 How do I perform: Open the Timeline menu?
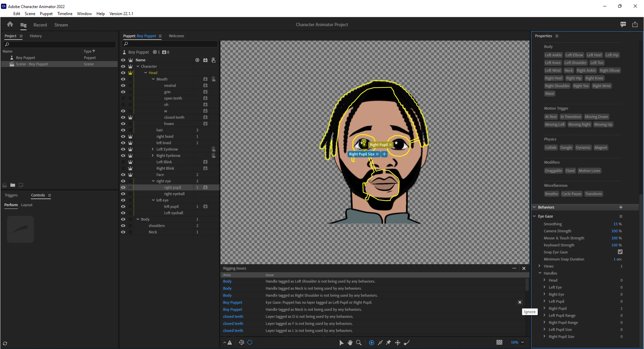click(65, 14)
